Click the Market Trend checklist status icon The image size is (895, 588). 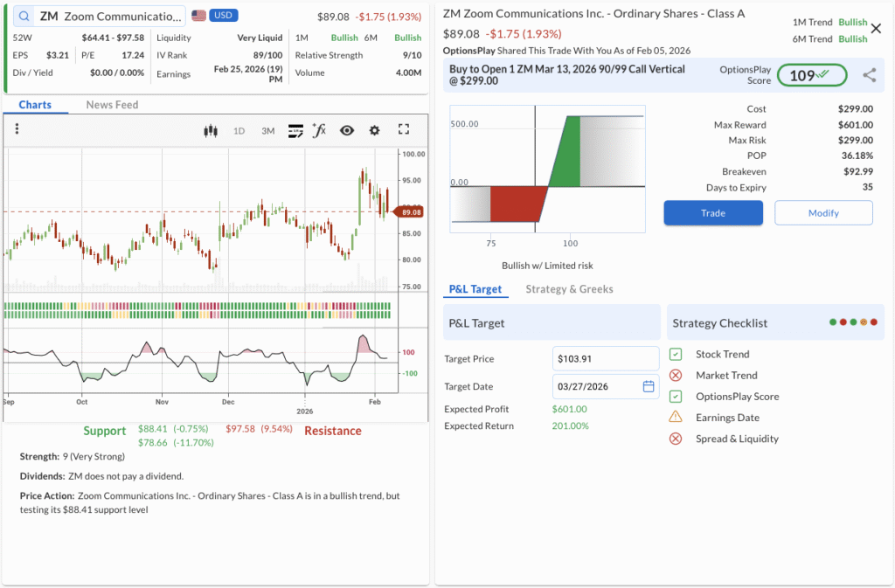(676, 376)
